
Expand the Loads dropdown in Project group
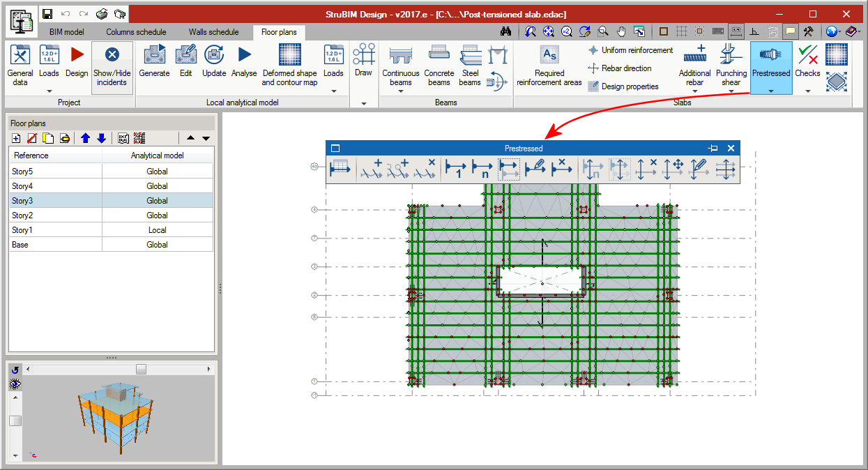click(49, 91)
